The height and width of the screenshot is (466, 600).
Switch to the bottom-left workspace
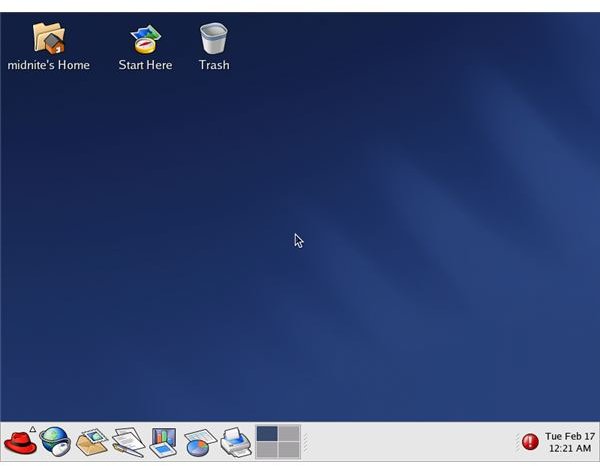(267, 450)
